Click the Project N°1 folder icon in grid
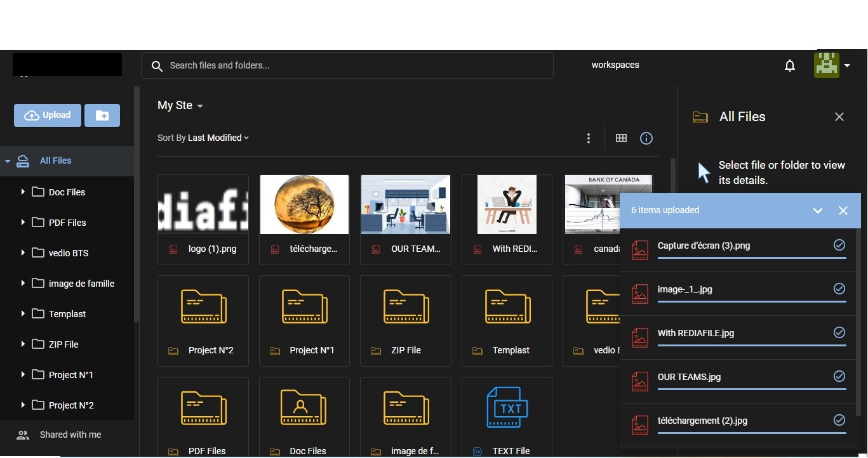 [x=305, y=307]
